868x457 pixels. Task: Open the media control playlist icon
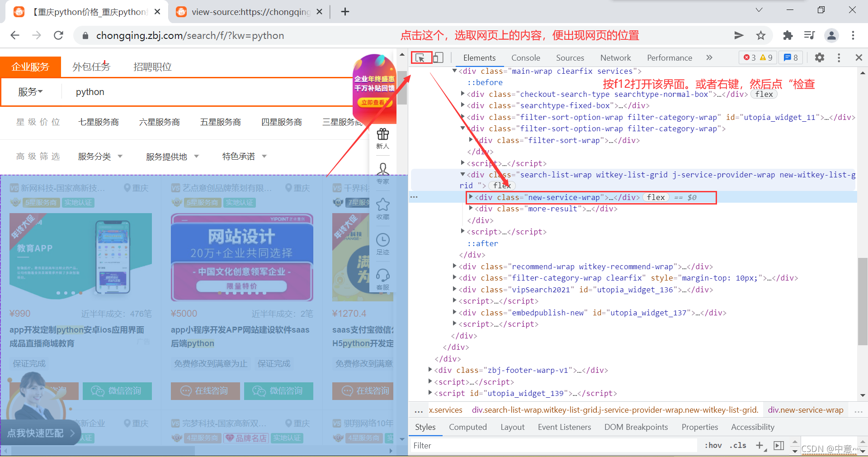coord(809,35)
